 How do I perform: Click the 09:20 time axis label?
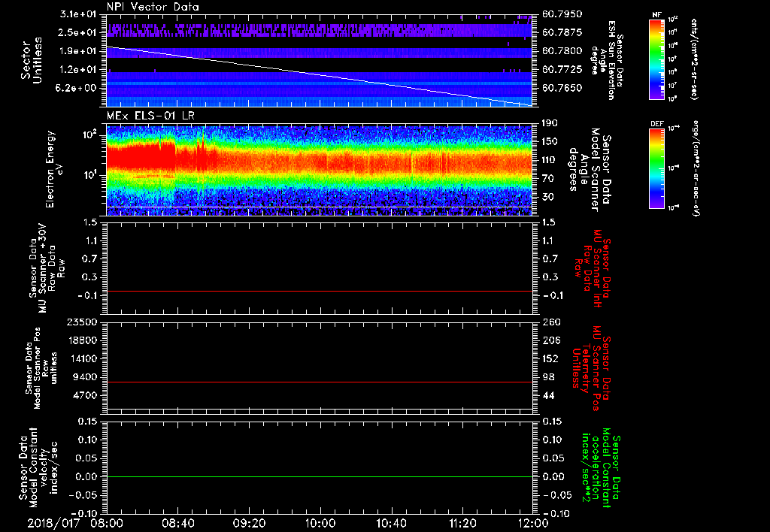[x=249, y=521]
